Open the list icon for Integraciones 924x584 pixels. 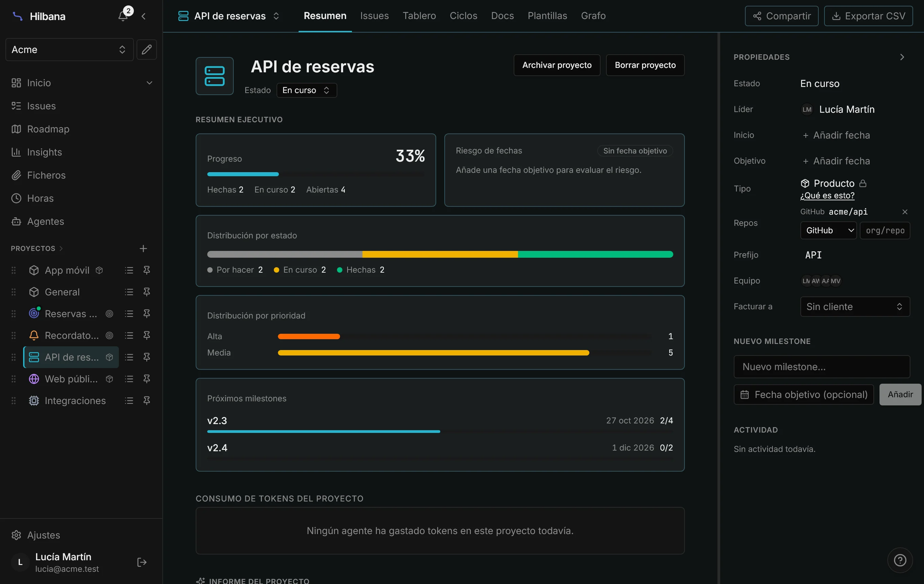pyautogui.click(x=129, y=401)
